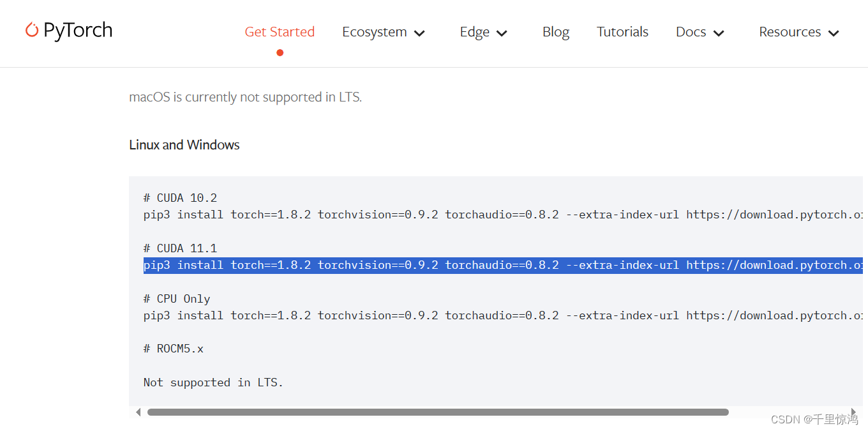868x431 pixels.
Task: Expand the Resources dropdown menu
Action: point(798,31)
